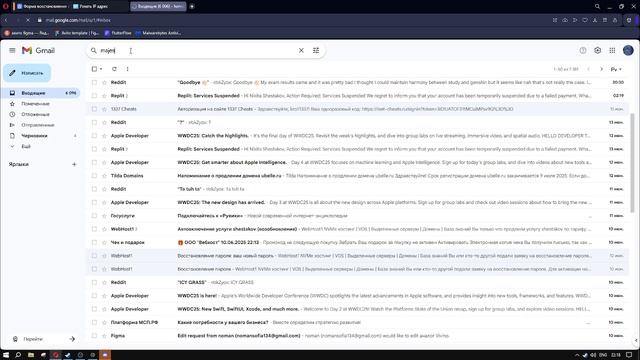Select checkbox for Reddit ICY GRASS email
This screenshot has width=640, height=360.
pyautogui.click(x=94, y=282)
